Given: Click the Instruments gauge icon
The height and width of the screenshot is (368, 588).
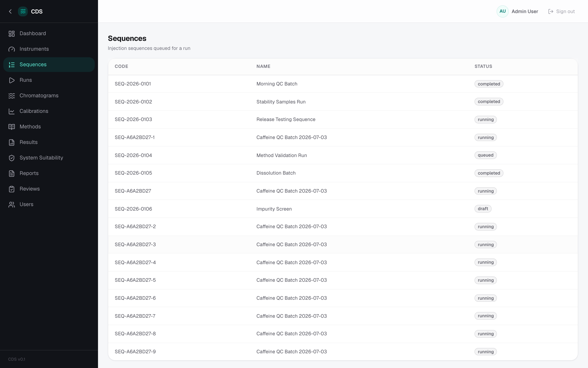Looking at the screenshot, I should pyautogui.click(x=11, y=49).
